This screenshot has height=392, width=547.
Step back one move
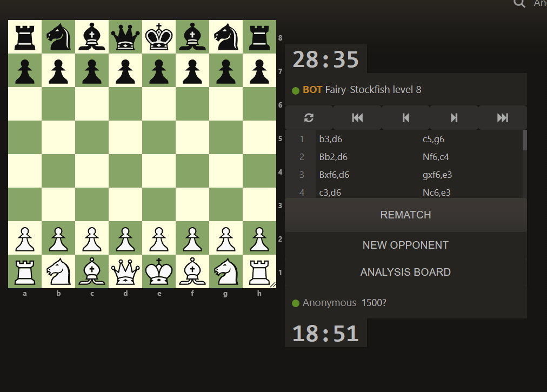tap(406, 118)
